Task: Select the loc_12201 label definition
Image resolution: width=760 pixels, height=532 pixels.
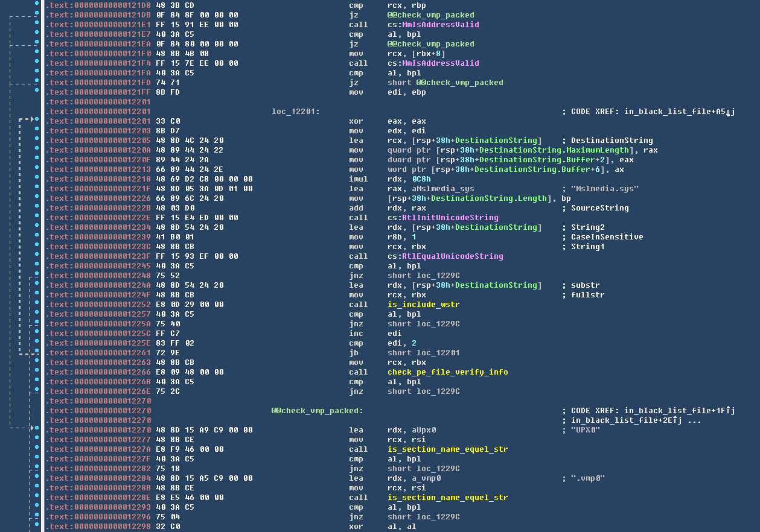Action: tap(295, 112)
